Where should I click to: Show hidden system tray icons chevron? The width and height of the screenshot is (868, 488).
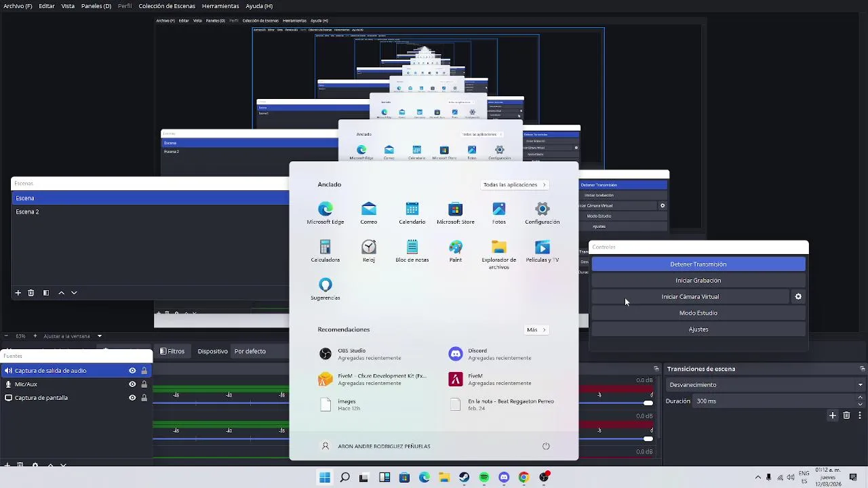tap(758, 477)
